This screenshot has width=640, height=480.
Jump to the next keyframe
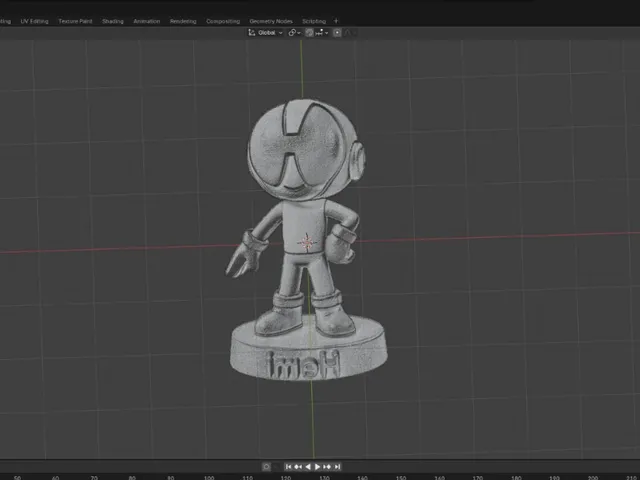(x=327, y=467)
